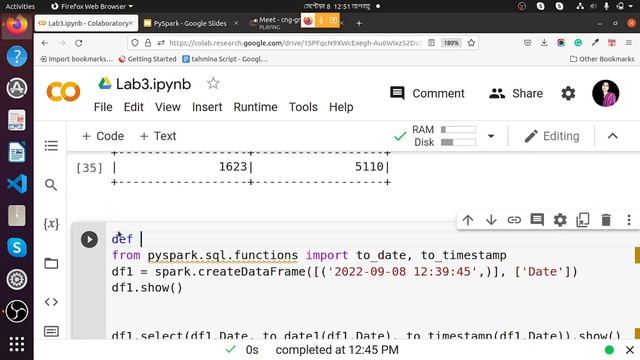Move cell up with the up arrow

point(468,220)
